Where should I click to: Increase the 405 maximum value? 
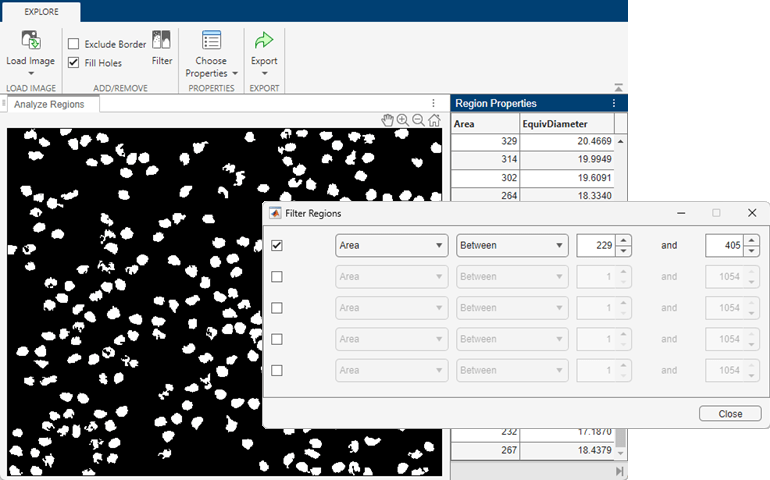click(x=751, y=240)
